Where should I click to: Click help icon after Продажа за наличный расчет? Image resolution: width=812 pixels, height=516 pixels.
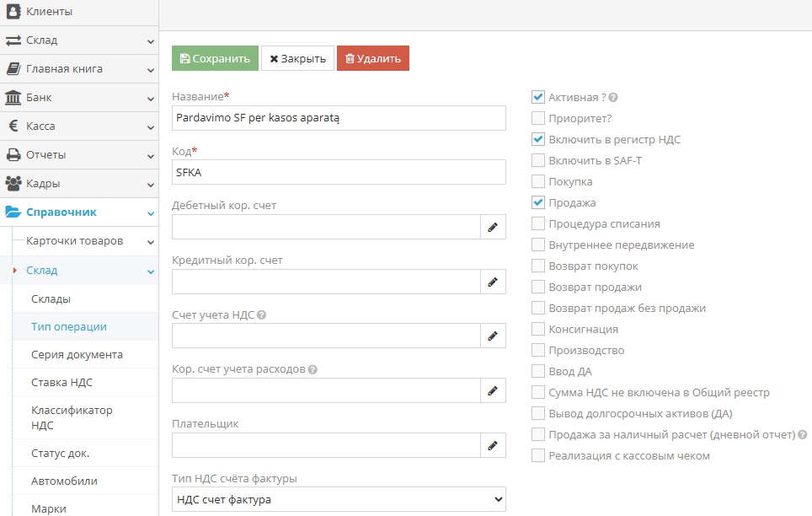[x=802, y=435]
